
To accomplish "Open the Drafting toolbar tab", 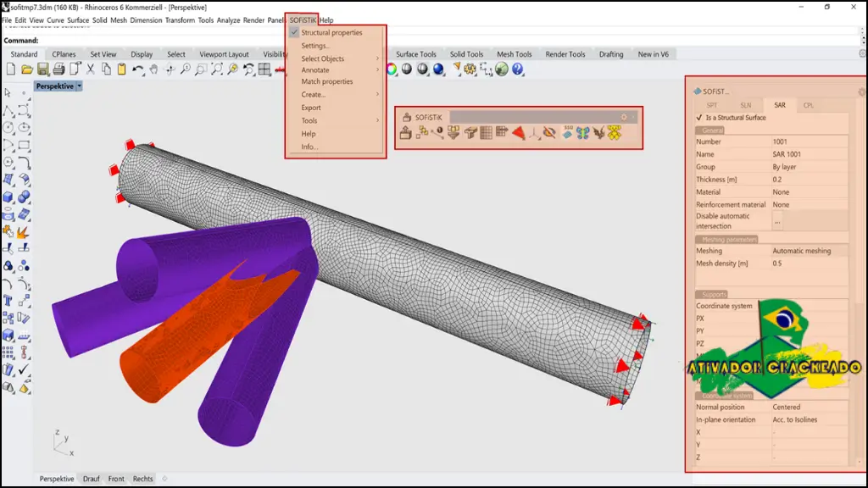I will pyautogui.click(x=610, y=54).
